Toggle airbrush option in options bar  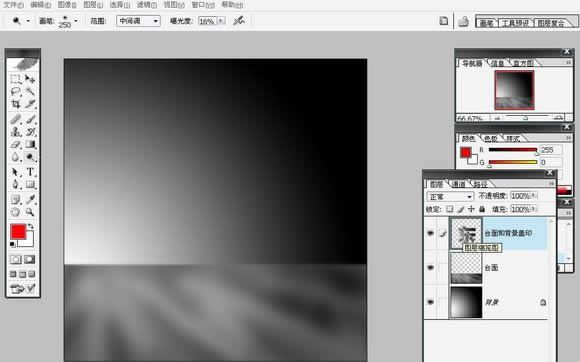tap(239, 21)
